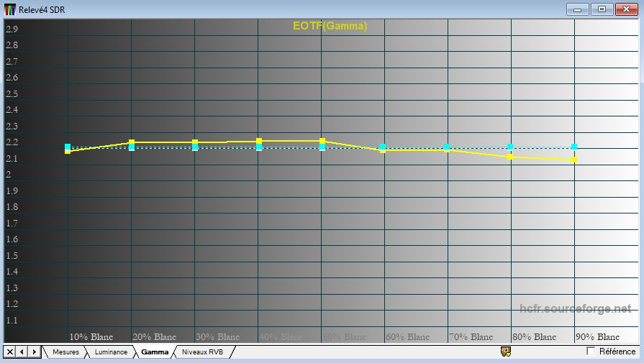Minimize the Relevé4 SDR window

pos(578,9)
